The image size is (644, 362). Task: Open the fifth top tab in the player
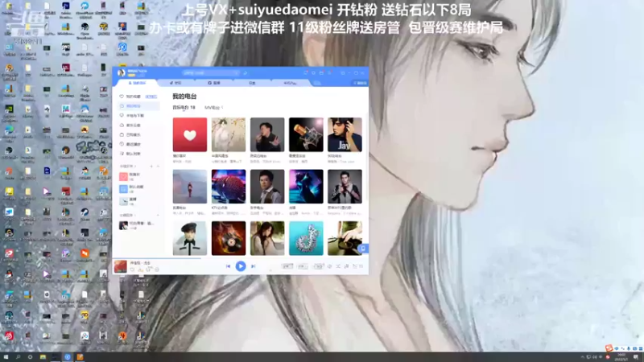coord(290,83)
